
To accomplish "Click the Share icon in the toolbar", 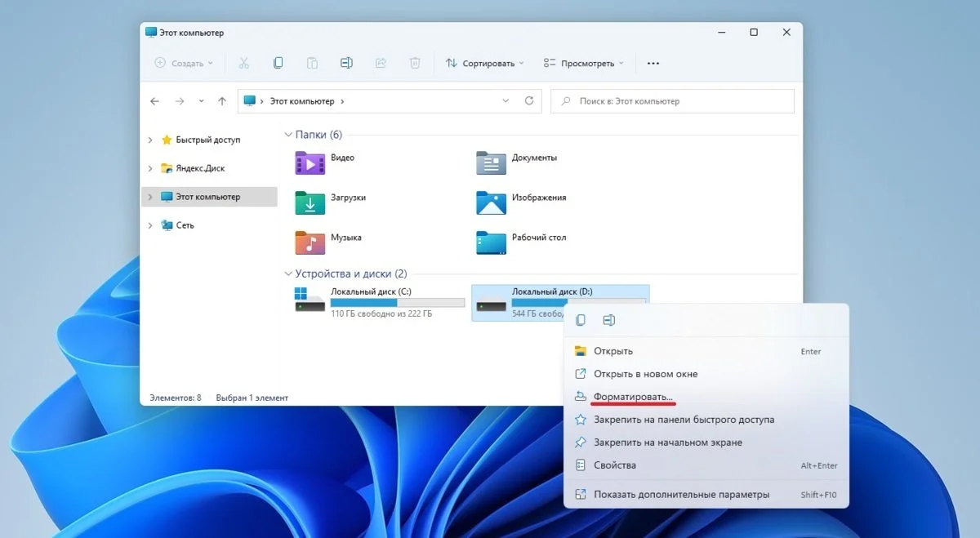I will pyautogui.click(x=381, y=63).
